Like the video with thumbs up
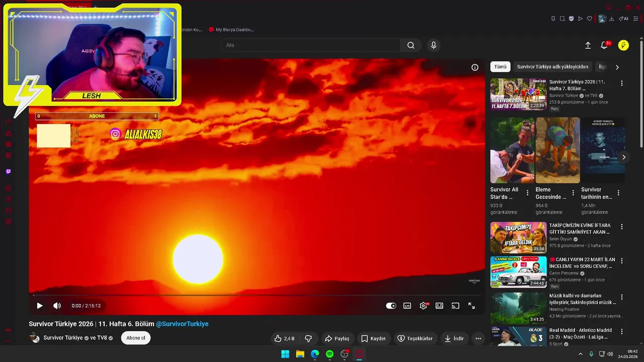 [x=284, y=338]
